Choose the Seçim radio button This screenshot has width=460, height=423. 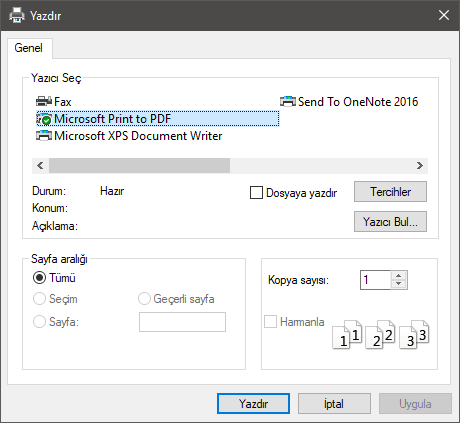tap(39, 299)
